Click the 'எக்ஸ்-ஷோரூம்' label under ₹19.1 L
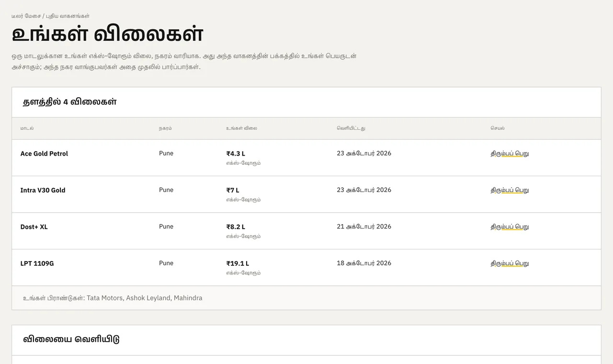The width and height of the screenshot is (613, 364). [x=243, y=273]
